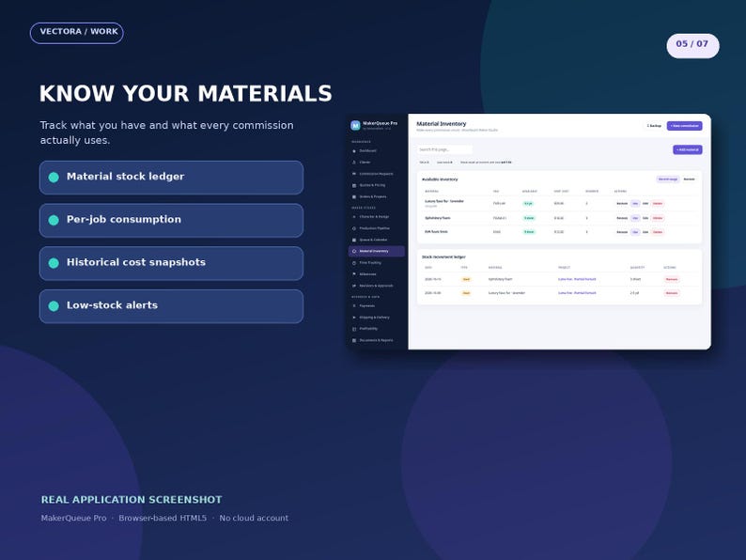This screenshot has height=560, width=746.
Task: Click the Production Pipeline sidebar icon
Action: tap(354, 228)
